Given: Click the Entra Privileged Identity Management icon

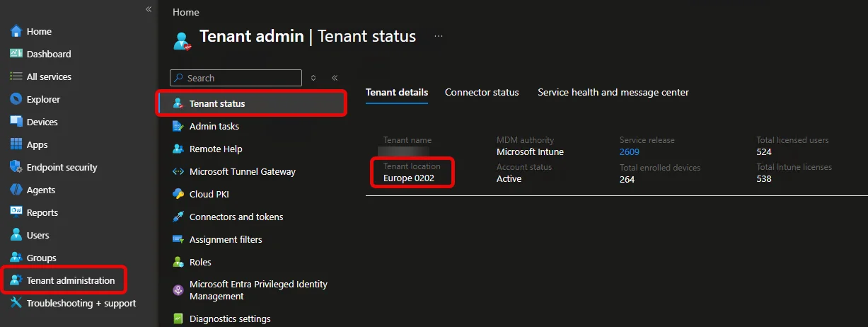Looking at the screenshot, I should coord(178,290).
